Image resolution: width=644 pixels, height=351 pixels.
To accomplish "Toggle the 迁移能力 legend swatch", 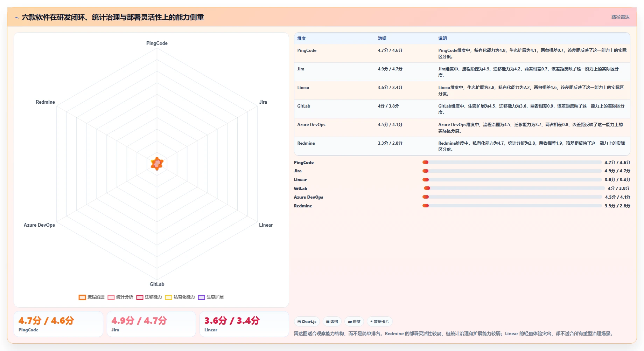I will pos(140,297).
